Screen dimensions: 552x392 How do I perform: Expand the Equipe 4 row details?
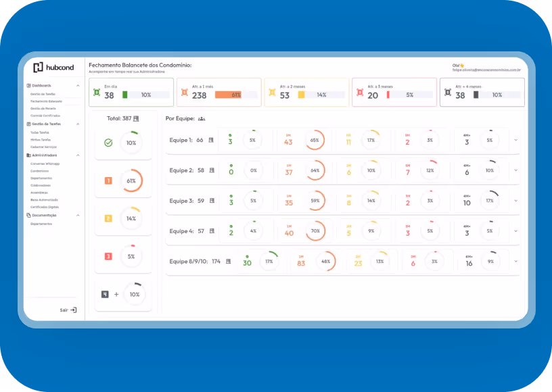click(514, 231)
